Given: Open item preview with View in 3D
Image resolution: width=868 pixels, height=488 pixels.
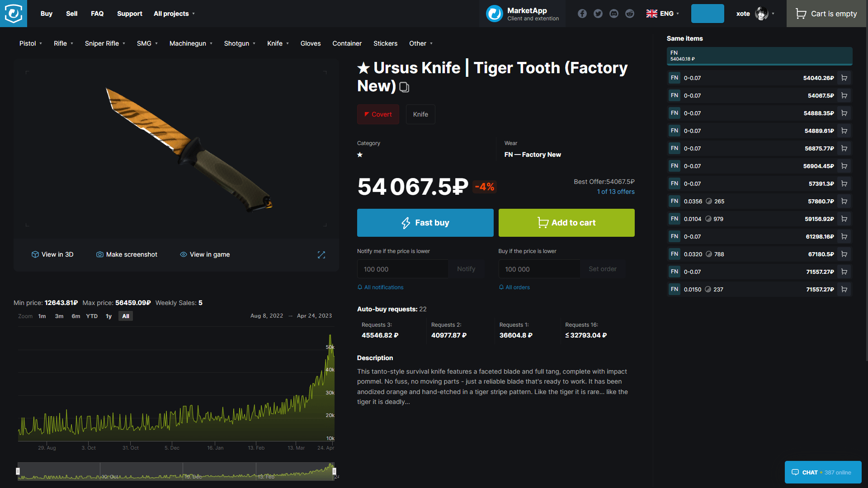Looking at the screenshot, I should click(52, 254).
